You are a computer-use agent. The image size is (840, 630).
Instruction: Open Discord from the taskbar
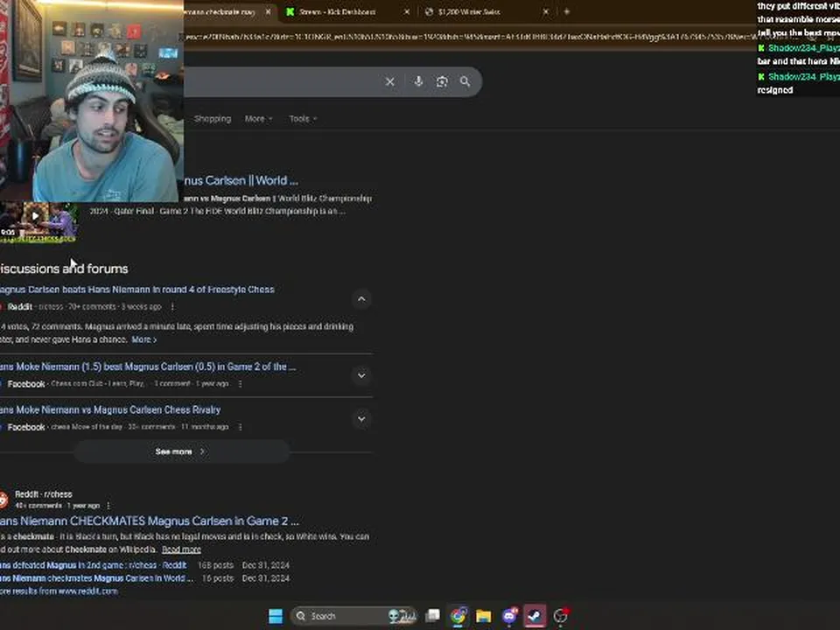[509, 616]
